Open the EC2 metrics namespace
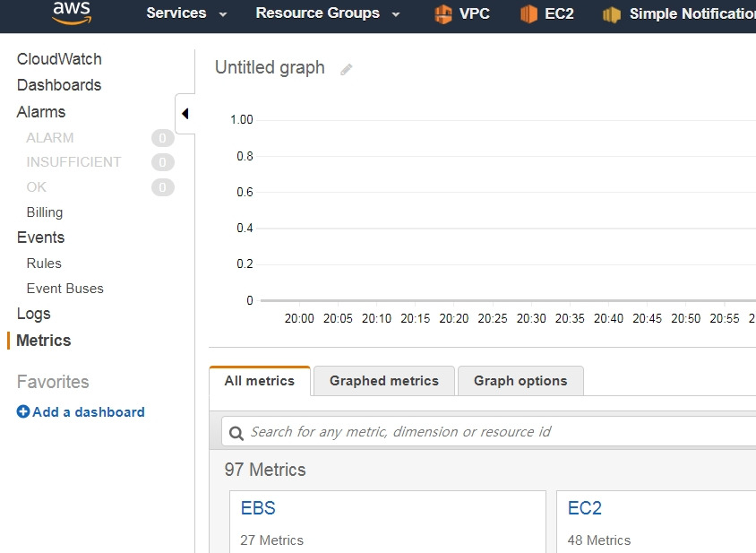756x553 pixels. pos(584,508)
